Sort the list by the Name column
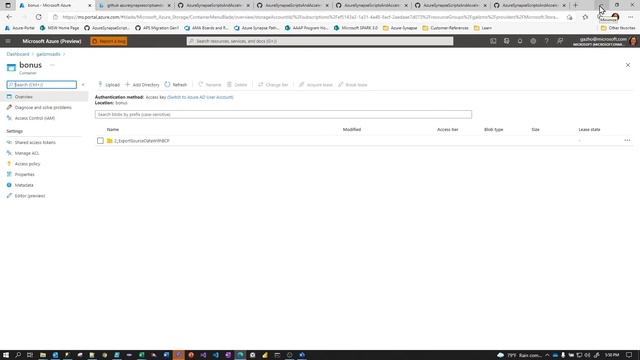The height and width of the screenshot is (360, 640). click(x=113, y=129)
